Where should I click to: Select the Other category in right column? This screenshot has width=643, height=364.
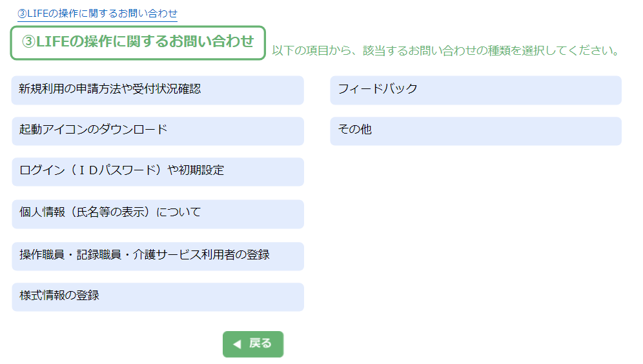[475, 130]
